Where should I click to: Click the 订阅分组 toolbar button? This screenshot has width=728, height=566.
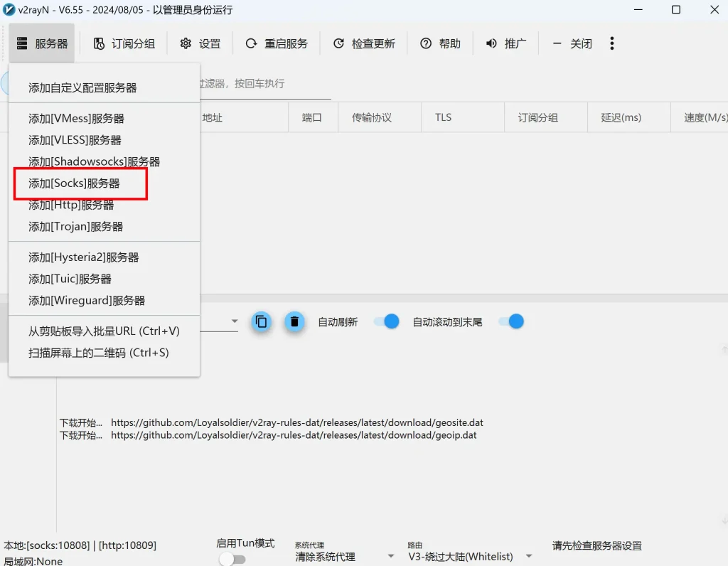(124, 43)
